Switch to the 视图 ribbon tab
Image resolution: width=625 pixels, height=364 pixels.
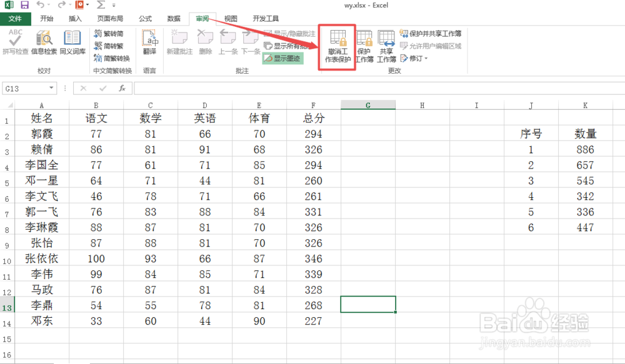[230, 19]
